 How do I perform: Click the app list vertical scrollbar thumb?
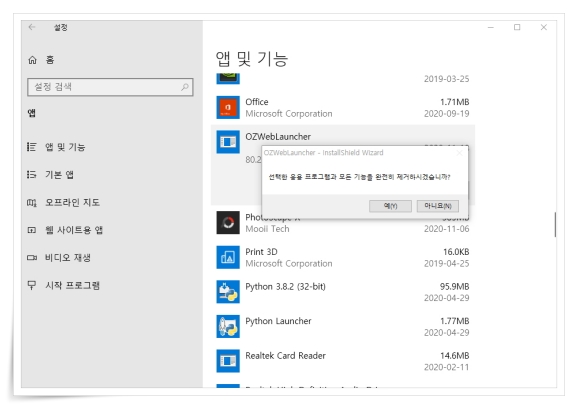click(555, 224)
